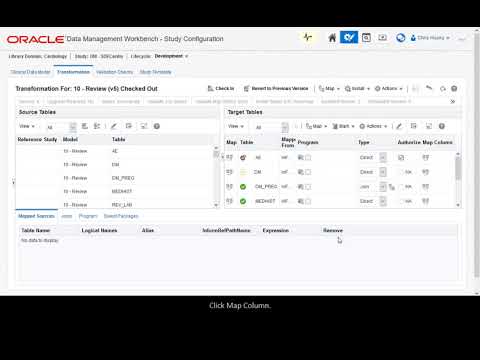Toggle the Authorize checkbox for DM row
This screenshot has height=360, width=480.
pos(401,172)
